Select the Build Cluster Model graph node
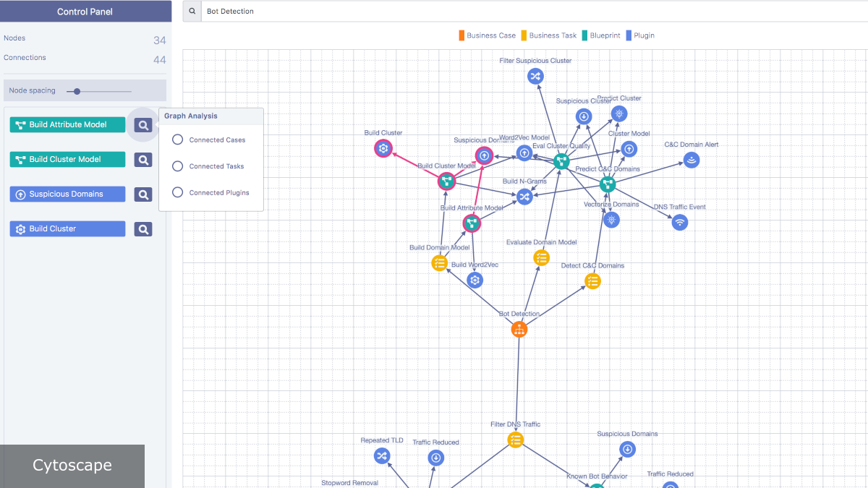868x488 pixels. (446, 181)
